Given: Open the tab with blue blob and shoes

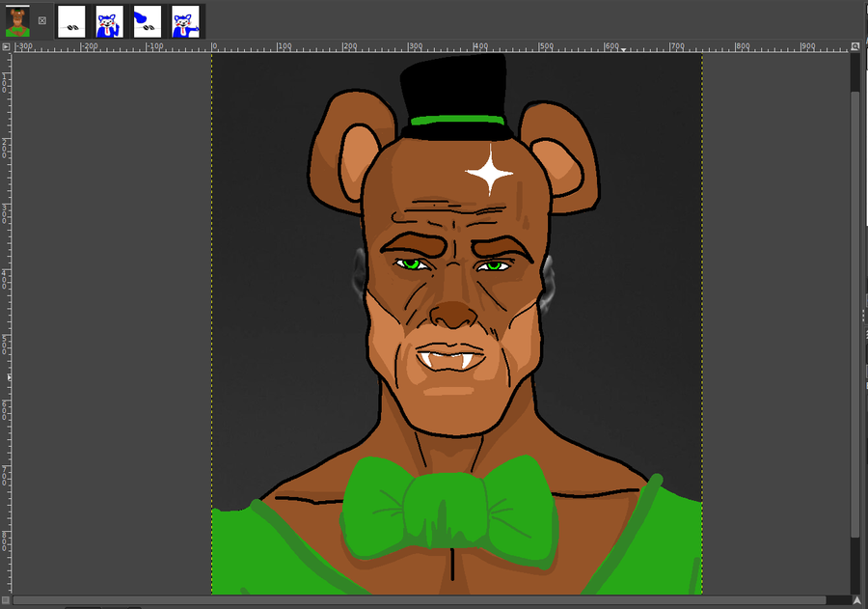Looking at the screenshot, I should tap(148, 21).
